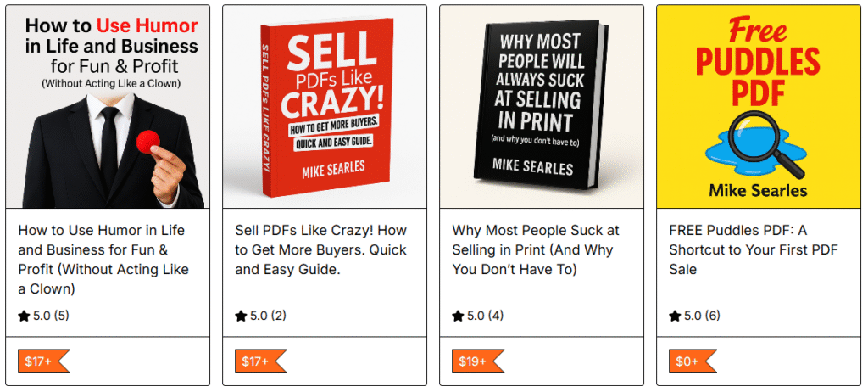
Task: Click the 5.0 (6) rating text
Action: click(702, 316)
